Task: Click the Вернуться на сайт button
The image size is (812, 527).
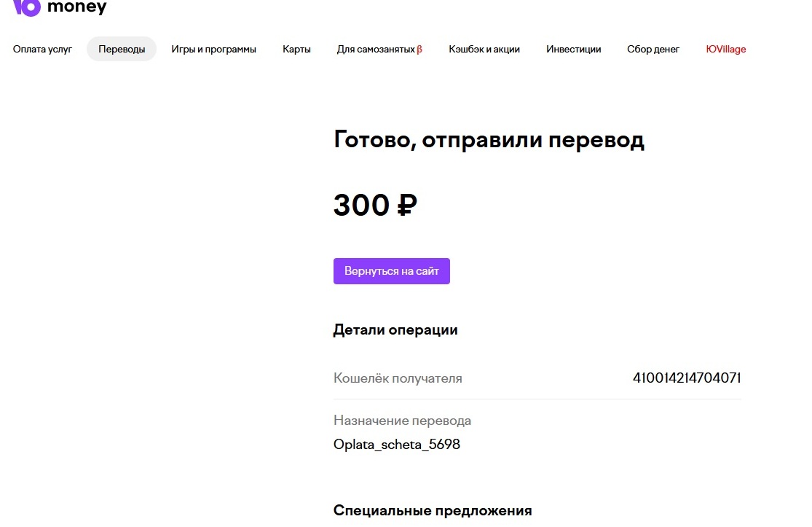Action: (x=392, y=271)
